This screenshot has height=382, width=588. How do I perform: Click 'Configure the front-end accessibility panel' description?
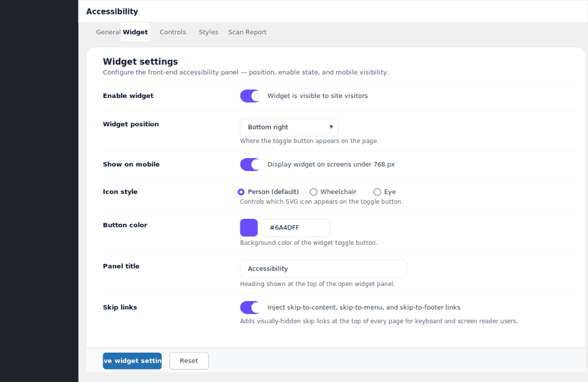[x=246, y=72]
